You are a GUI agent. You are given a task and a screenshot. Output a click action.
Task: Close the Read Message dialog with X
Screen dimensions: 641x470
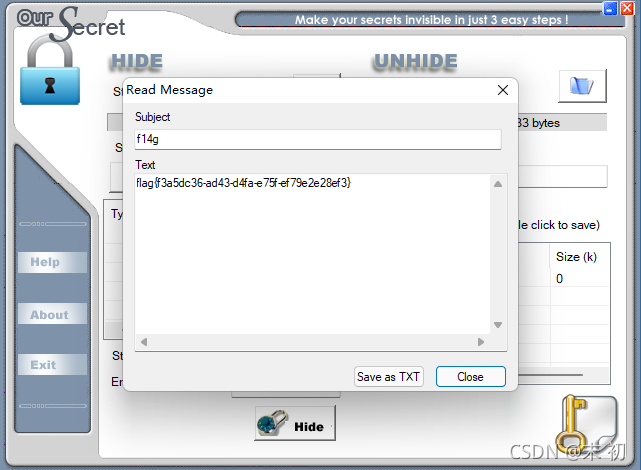[503, 90]
